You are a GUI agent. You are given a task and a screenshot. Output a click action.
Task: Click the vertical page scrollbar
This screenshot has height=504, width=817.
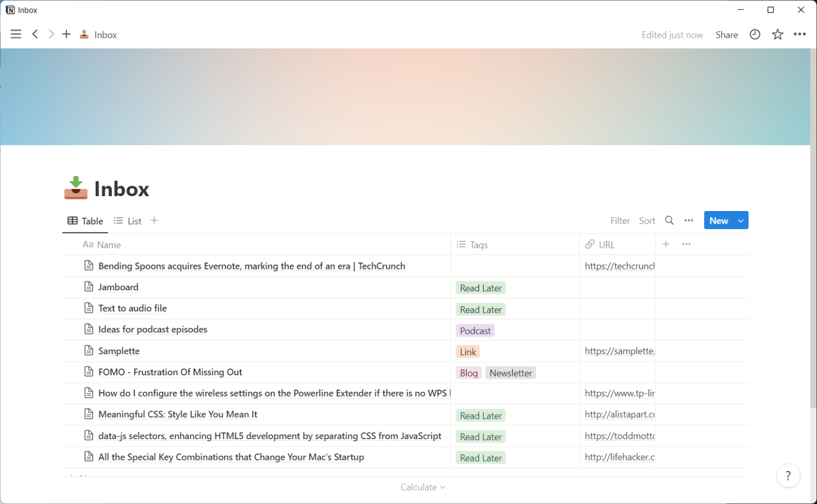click(813, 229)
